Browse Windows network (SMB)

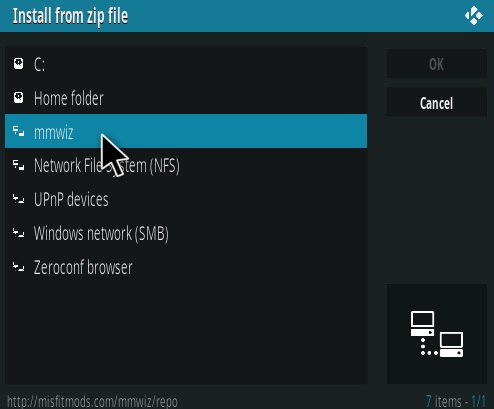tap(186, 233)
